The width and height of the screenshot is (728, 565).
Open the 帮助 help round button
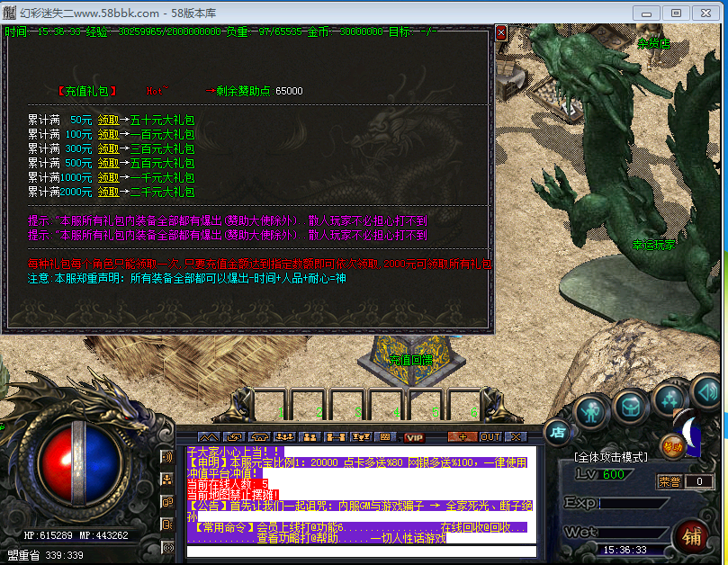[673, 447]
